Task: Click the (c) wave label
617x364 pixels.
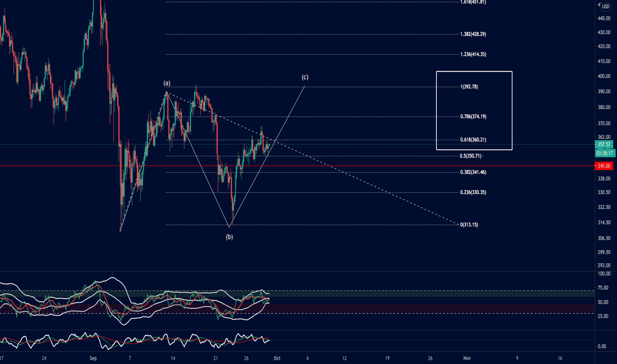Action: point(305,77)
